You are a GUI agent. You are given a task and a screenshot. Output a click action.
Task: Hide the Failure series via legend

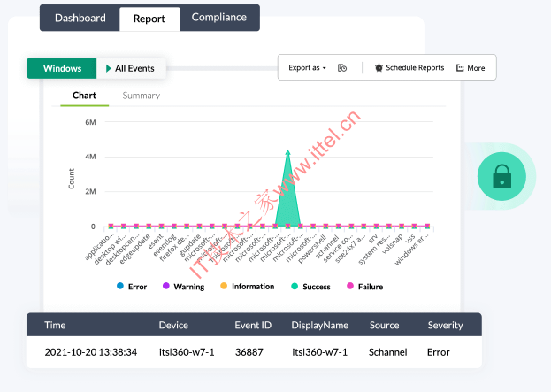(x=350, y=287)
